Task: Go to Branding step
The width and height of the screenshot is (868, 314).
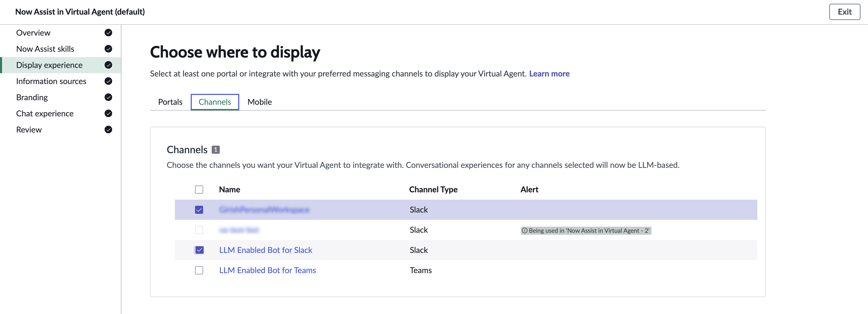Action: tap(61, 97)
